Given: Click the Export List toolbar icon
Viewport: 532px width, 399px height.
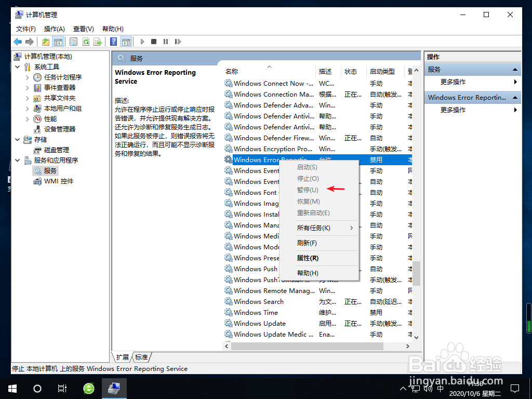Looking at the screenshot, I should pos(98,42).
